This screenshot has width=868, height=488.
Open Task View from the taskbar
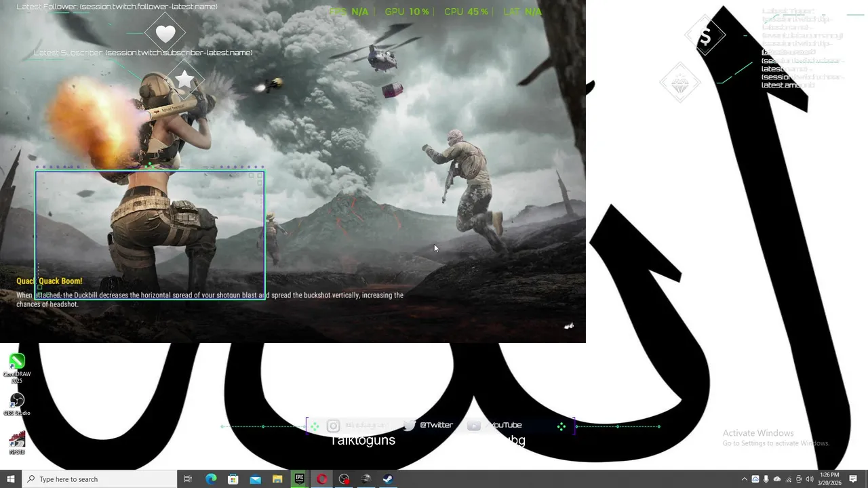(188, 479)
